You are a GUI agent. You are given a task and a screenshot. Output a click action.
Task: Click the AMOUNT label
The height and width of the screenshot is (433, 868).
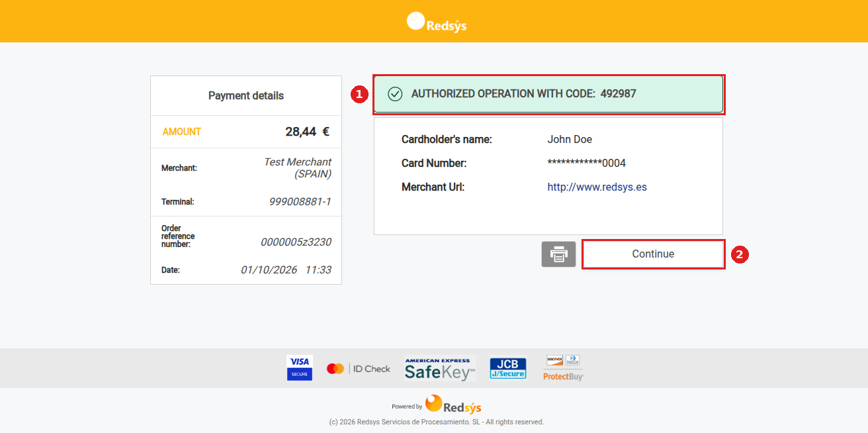tap(182, 132)
